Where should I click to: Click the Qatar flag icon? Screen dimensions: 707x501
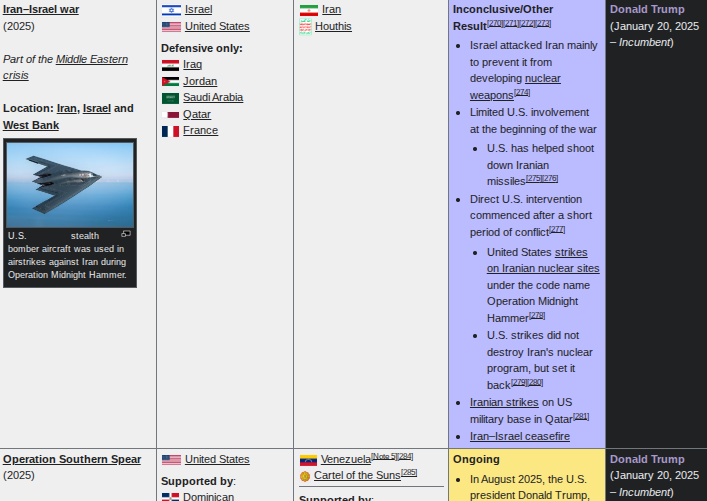tap(170, 115)
